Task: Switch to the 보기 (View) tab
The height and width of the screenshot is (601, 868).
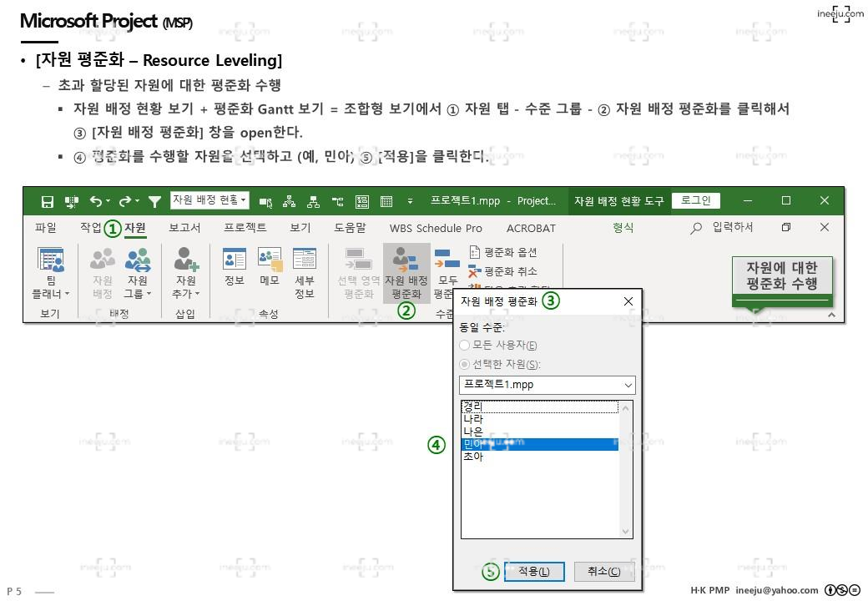Action: pyautogui.click(x=300, y=228)
